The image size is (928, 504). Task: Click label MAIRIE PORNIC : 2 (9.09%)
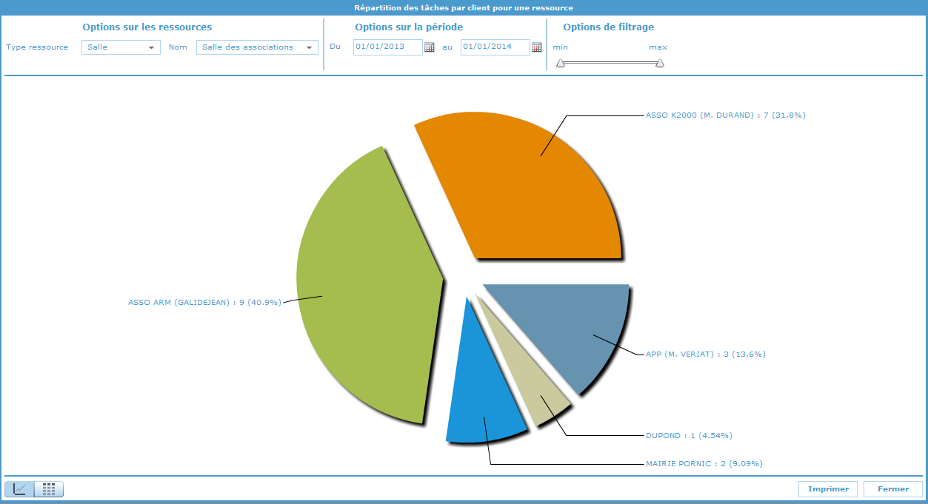[704, 464]
